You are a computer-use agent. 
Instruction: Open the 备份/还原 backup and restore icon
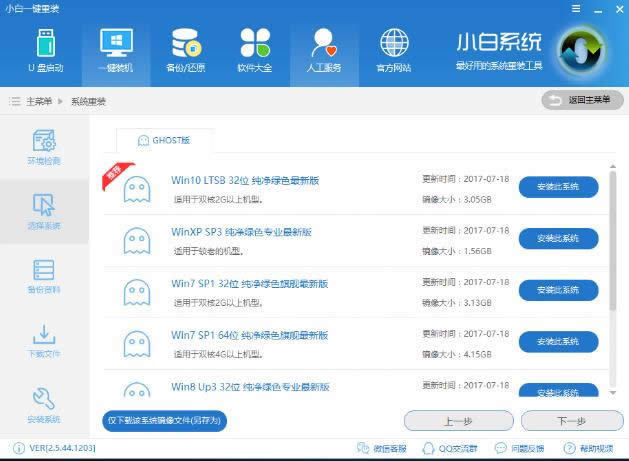pyautogui.click(x=186, y=50)
